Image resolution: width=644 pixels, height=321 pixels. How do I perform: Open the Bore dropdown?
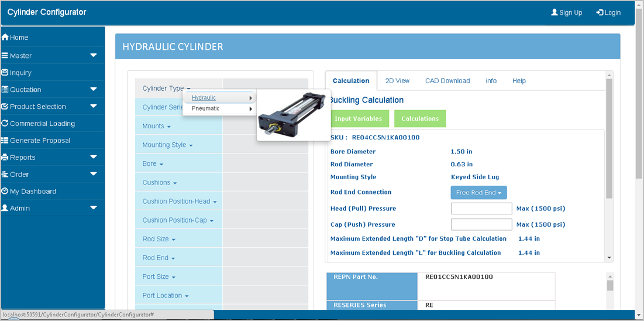[153, 163]
